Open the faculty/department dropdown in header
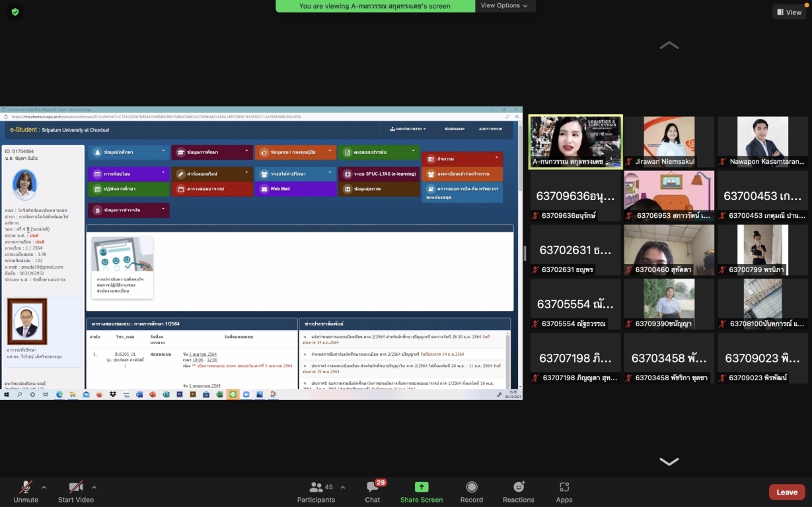Viewport: 812px width, 507px height. pos(408,129)
